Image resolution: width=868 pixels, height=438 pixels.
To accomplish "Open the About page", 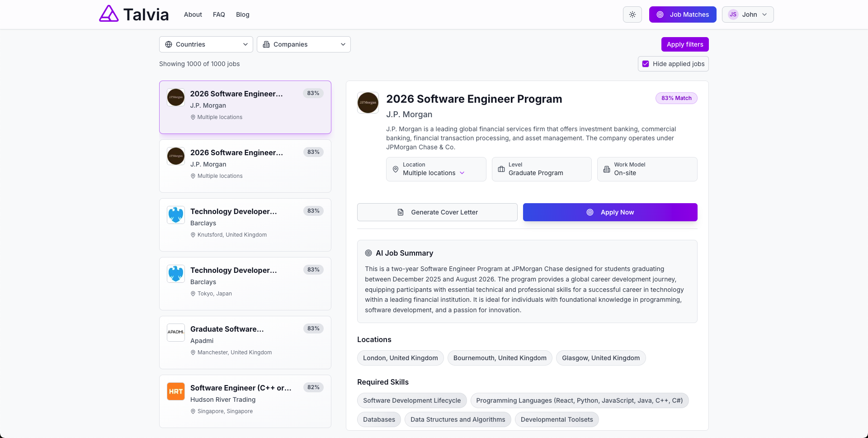I will coord(193,14).
